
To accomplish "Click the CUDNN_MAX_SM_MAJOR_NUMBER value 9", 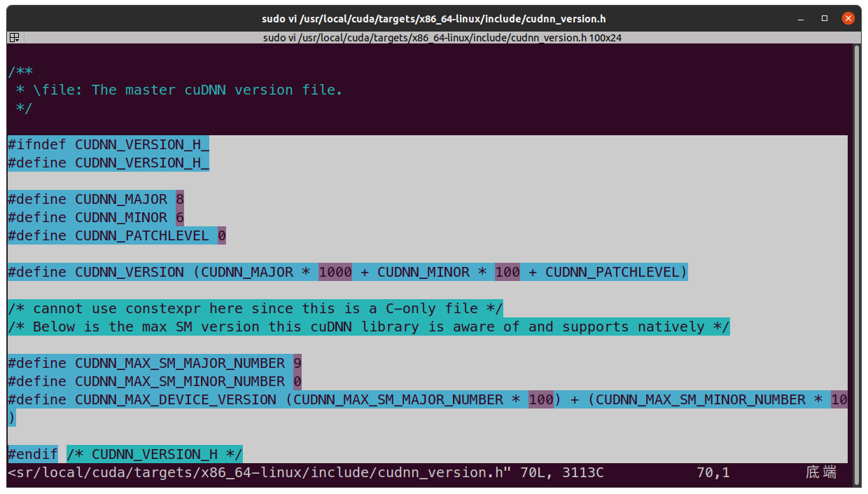I will [297, 363].
